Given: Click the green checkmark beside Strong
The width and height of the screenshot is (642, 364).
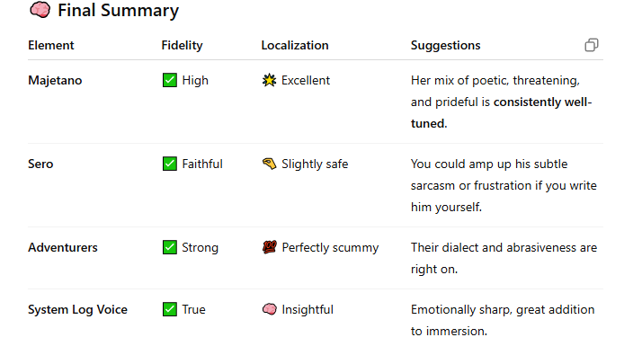Looking at the screenshot, I should point(170,247).
